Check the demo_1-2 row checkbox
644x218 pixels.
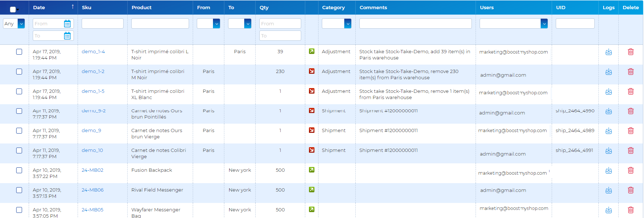pyautogui.click(x=19, y=72)
